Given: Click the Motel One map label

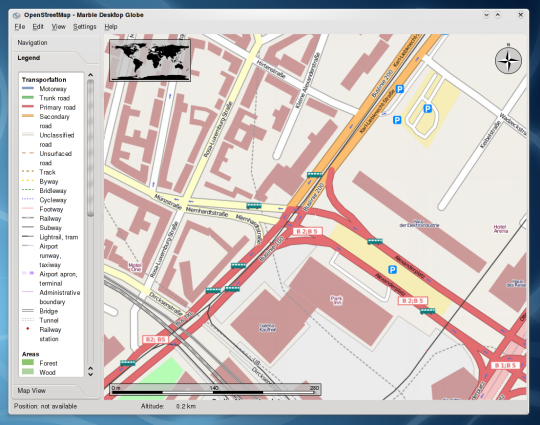Looking at the screenshot, I should [135, 267].
